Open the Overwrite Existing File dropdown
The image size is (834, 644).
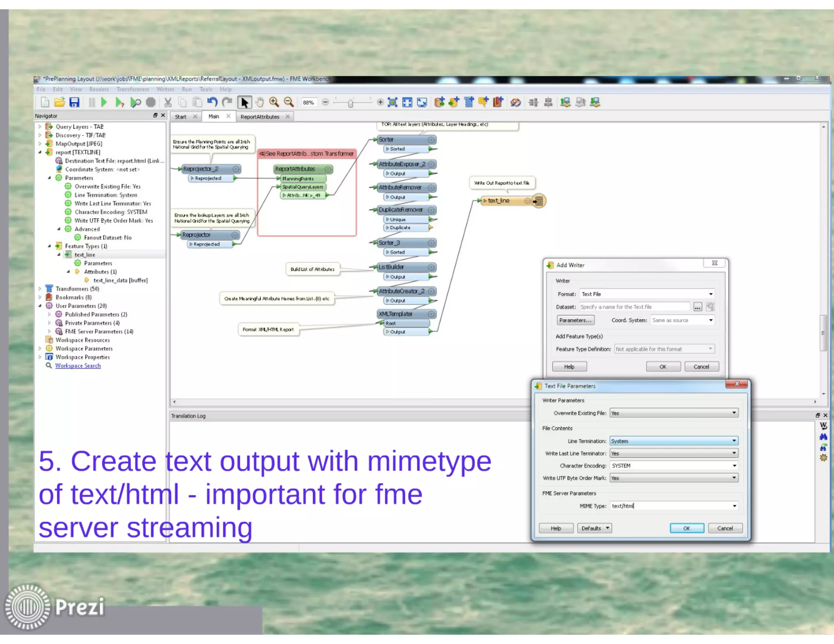[734, 413]
